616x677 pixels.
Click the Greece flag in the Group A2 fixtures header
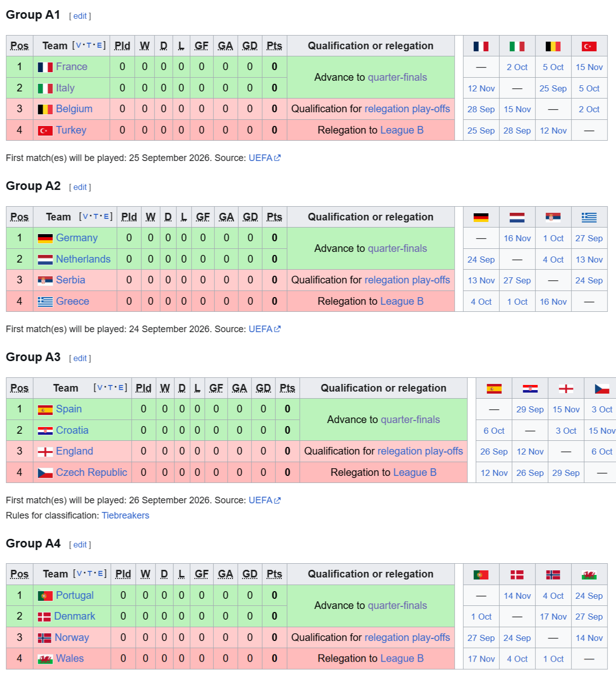click(x=589, y=217)
